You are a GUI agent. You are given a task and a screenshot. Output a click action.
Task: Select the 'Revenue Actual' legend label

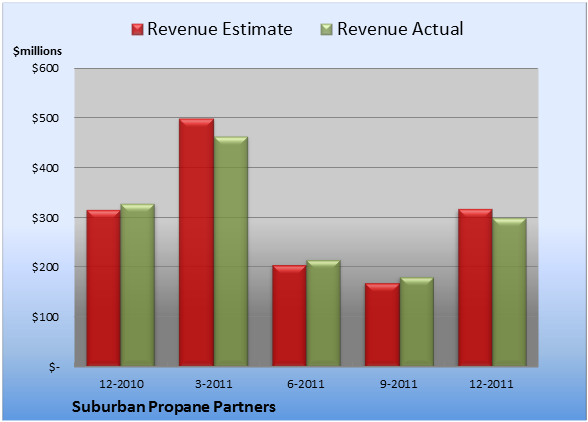tap(400, 29)
